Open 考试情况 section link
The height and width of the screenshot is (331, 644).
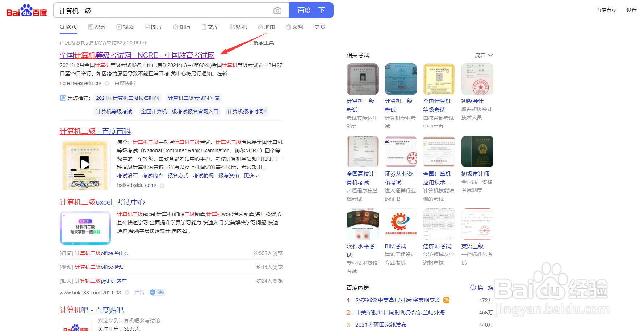pos(204,175)
